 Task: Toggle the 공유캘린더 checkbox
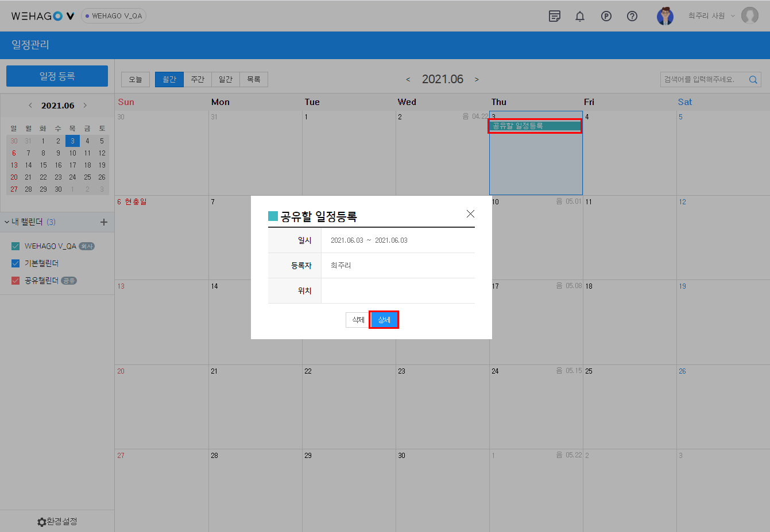point(16,281)
